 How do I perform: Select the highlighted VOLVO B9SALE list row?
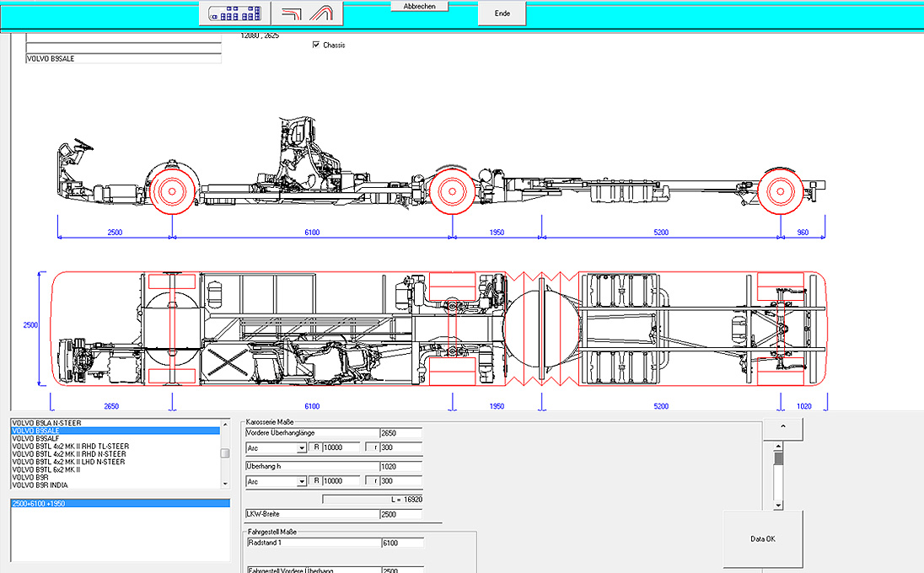coord(115,431)
